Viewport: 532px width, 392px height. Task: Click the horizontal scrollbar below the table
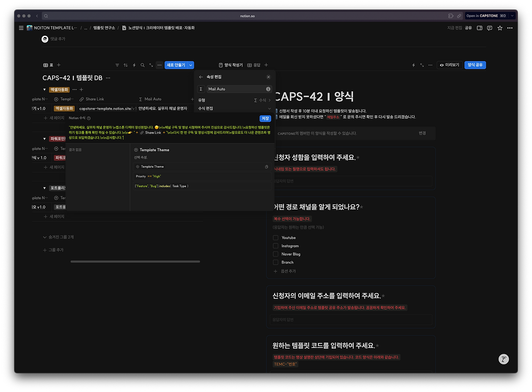(135, 261)
